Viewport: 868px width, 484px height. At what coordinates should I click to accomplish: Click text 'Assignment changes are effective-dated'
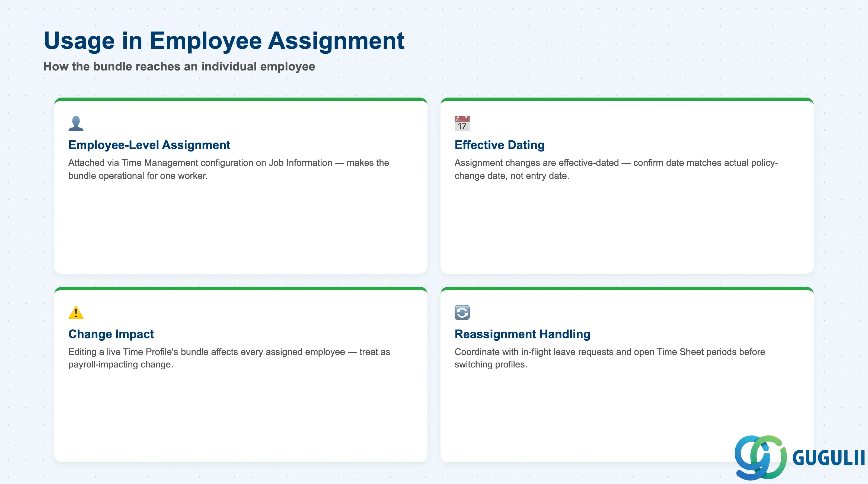[x=537, y=163]
